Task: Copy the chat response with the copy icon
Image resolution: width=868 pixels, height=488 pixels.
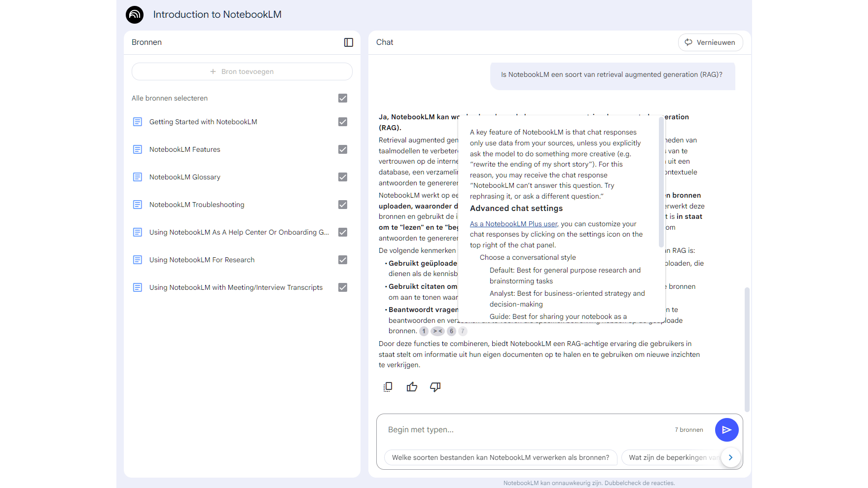Action: pos(388,387)
